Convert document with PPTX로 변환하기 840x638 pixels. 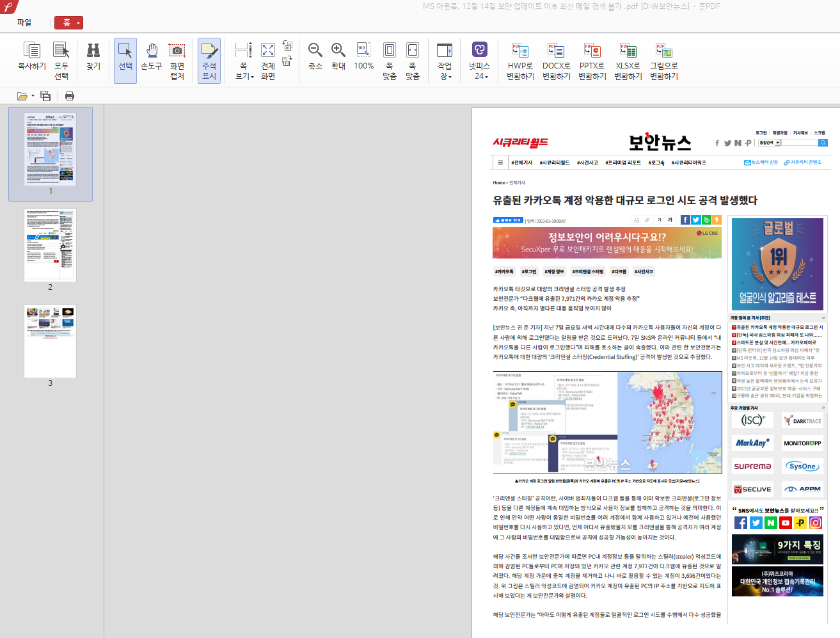pos(592,61)
